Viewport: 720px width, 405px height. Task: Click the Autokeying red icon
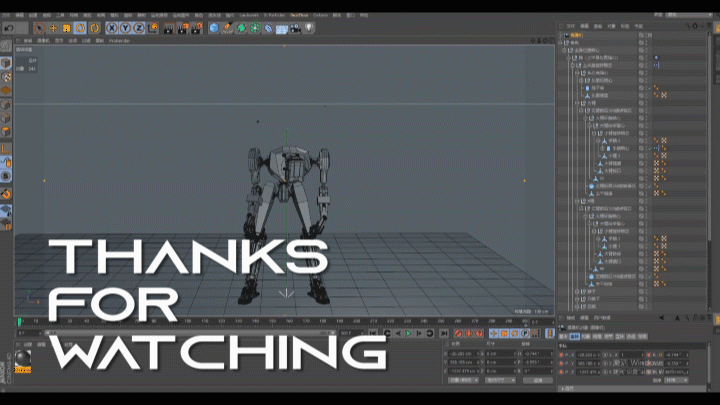click(469, 334)
